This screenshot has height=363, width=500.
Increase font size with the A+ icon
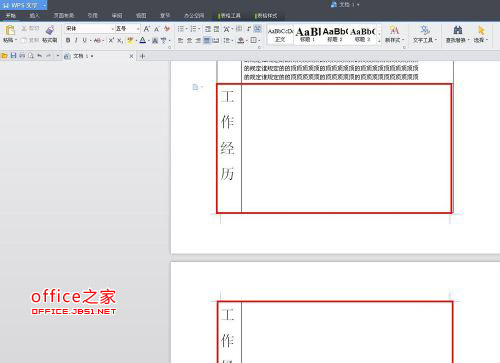pyautogui.click(x=147, y=29)
